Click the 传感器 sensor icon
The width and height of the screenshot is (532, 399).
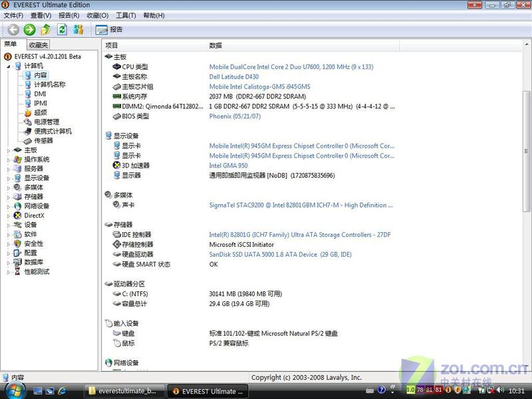28,141
